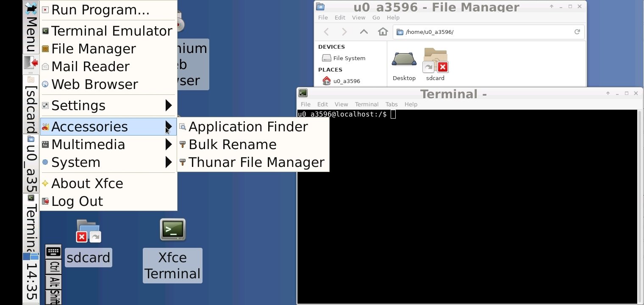The width and height of the screenshot is (644, 305).
Task: Select the u0_a35 File Manager taskbar entry
Action: [31, 164]
